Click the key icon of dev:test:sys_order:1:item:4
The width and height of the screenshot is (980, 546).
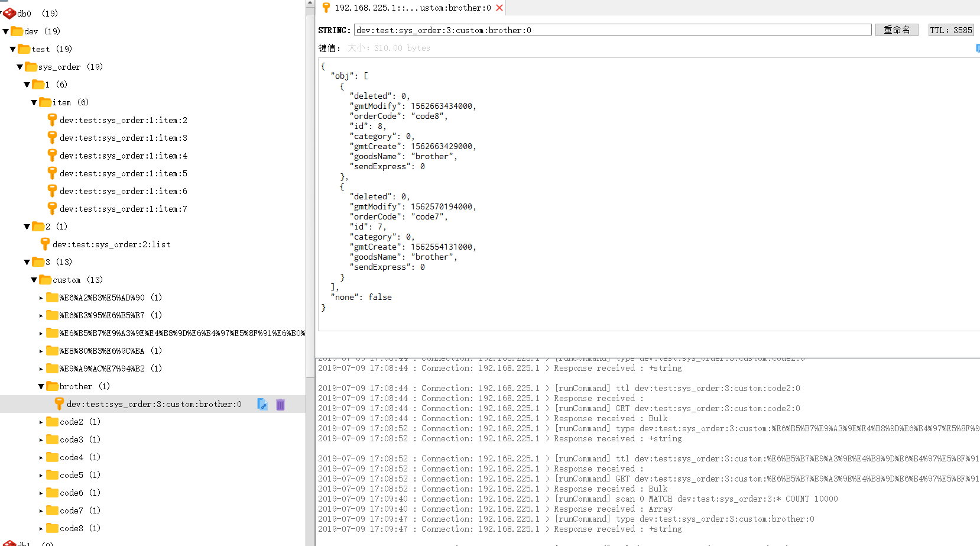(x=52, y=155)
